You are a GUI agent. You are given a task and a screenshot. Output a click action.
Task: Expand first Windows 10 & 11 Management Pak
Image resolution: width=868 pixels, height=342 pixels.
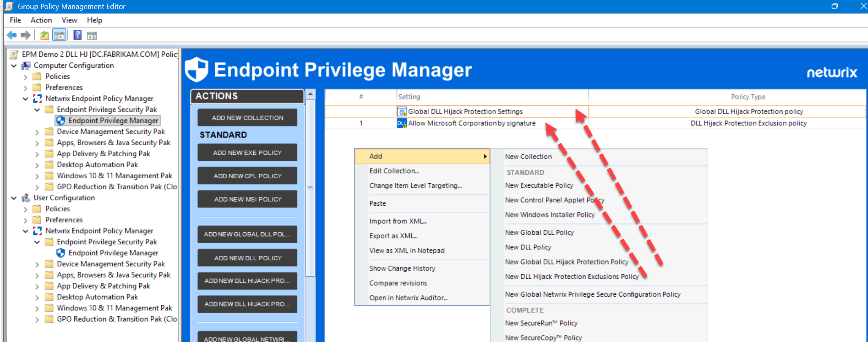point(37,176)
